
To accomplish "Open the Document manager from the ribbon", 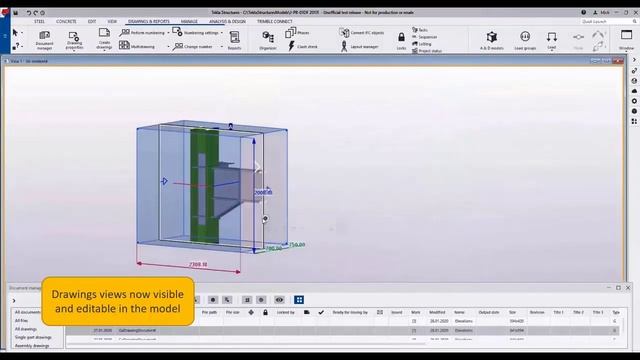I will (44, 40).
